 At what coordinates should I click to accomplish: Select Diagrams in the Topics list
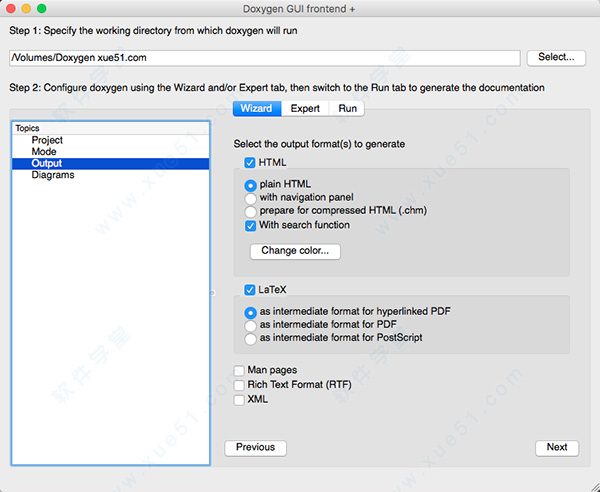pyautogui.click(x=53, y=175)
